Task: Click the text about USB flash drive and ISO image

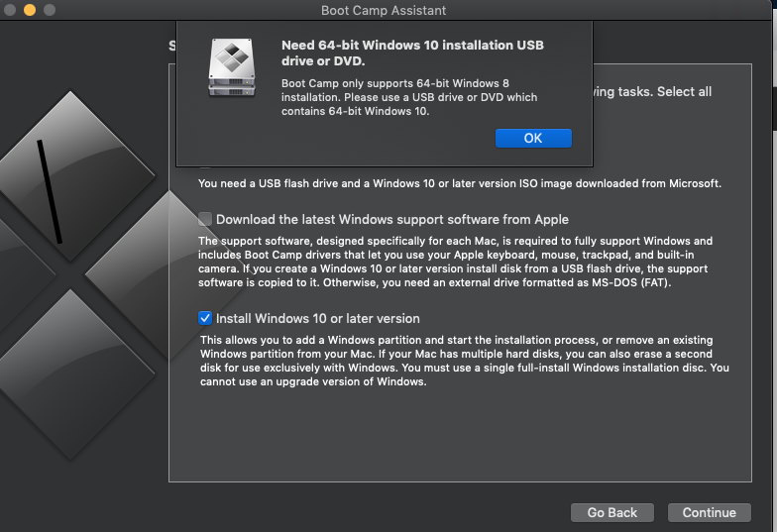Action: [x=460, y=183]
